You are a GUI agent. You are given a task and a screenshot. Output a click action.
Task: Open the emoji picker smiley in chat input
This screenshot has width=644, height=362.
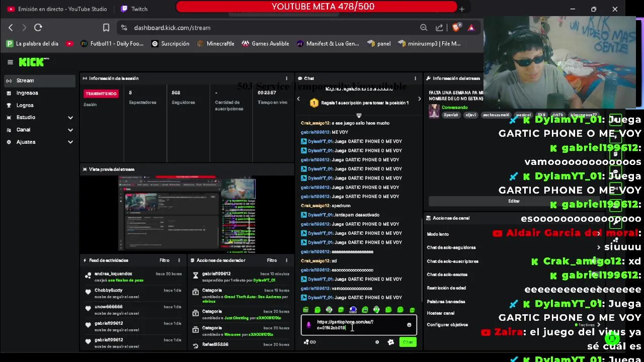pyautogui.click(x=409, y=325)
